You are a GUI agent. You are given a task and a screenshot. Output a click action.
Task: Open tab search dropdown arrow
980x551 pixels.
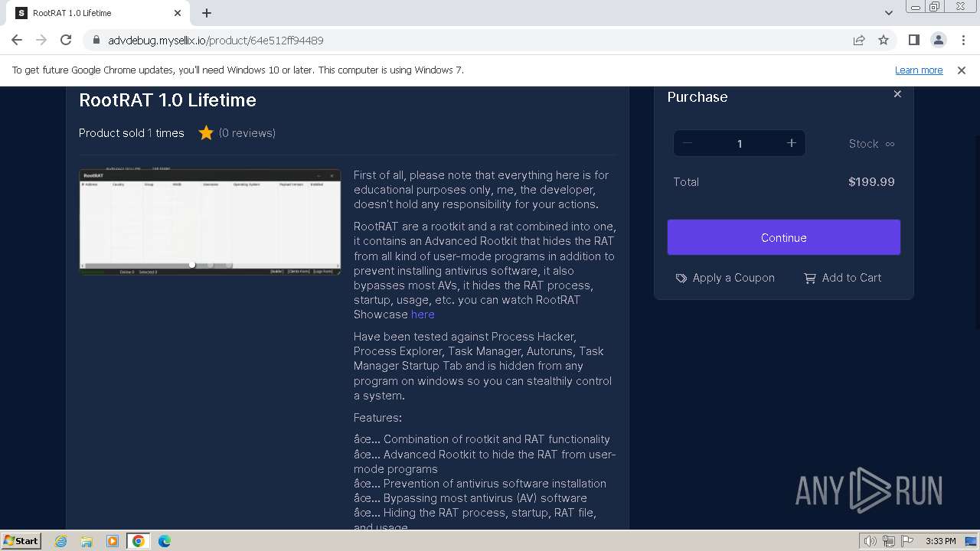pyautogui.click(x=888, y=13)
